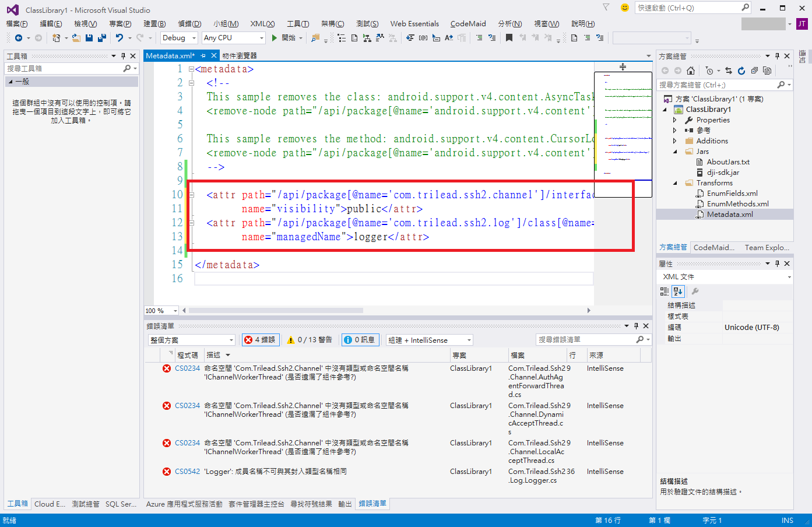Open the CodeMaid menu
Screen dimensions: 812x527
[468, 24]
